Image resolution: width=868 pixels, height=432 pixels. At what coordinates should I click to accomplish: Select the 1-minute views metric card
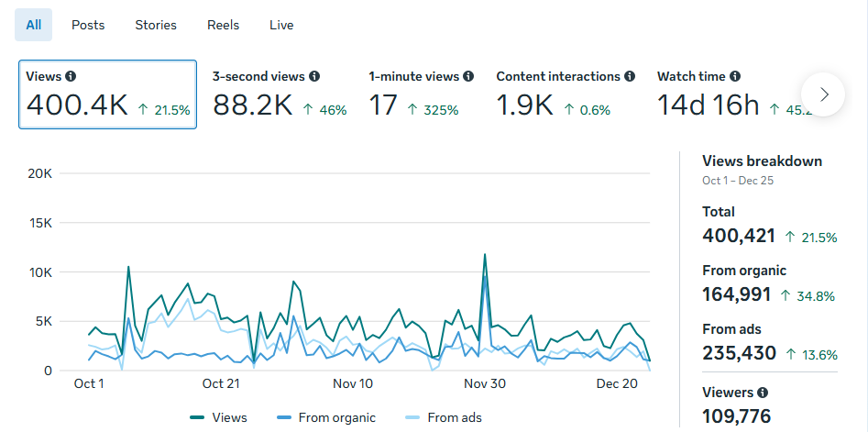421,94
